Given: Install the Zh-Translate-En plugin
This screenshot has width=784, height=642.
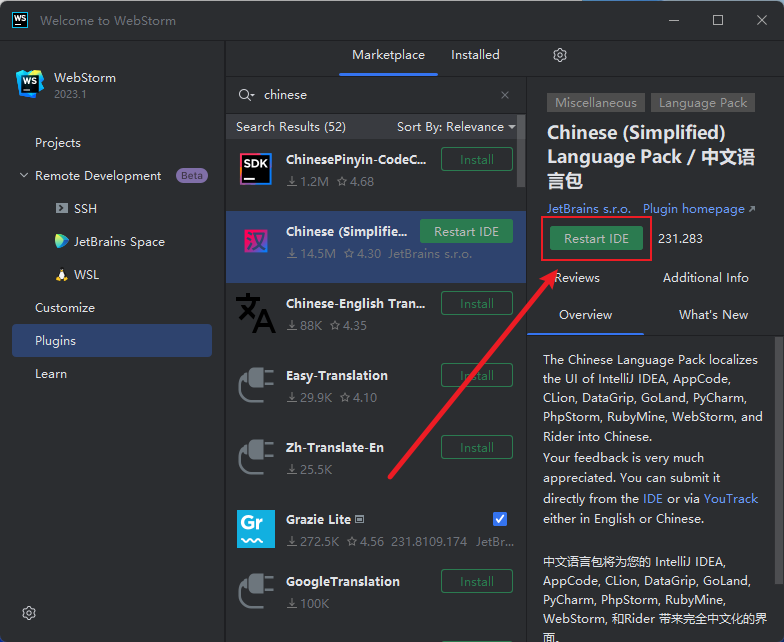Looking at the screenshot, I should [477, 448].
